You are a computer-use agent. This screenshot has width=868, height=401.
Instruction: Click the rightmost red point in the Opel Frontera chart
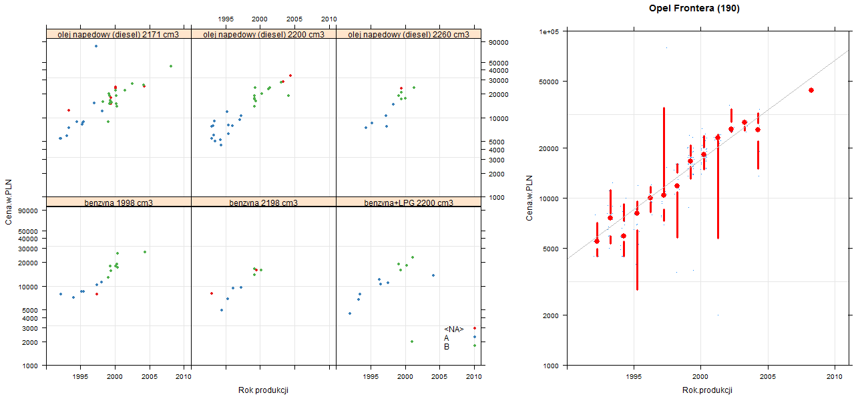pos(811,90)
